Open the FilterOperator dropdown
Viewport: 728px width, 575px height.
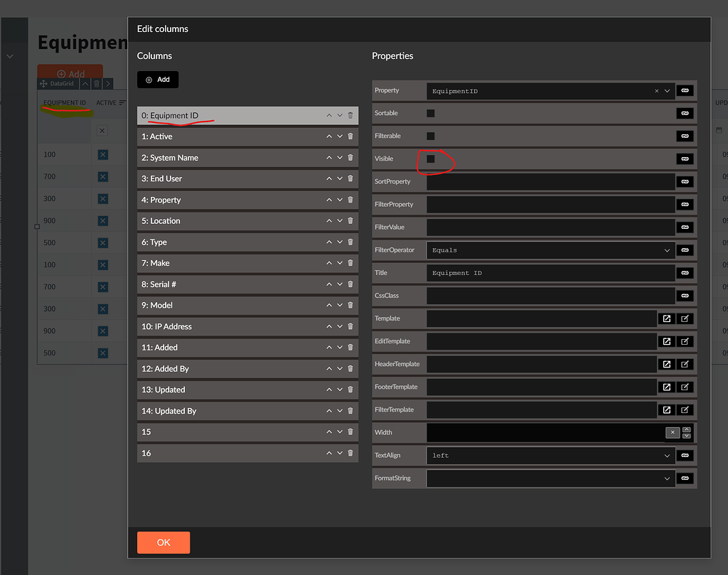[550, 250]
